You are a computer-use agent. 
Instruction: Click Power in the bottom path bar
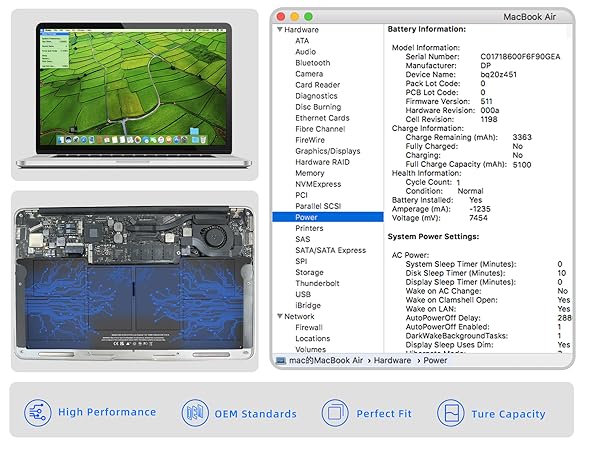tap(435, 360)
